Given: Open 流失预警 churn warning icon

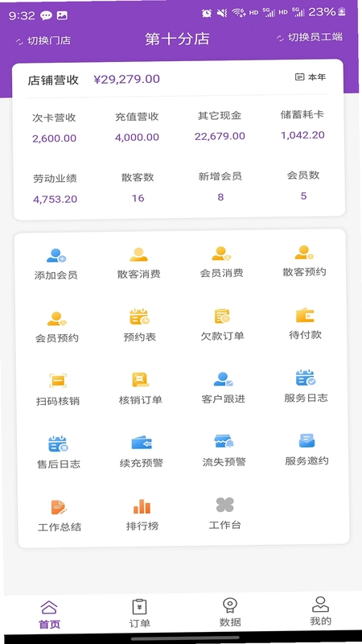Looking at the screenshot, I should coord(224,442).
